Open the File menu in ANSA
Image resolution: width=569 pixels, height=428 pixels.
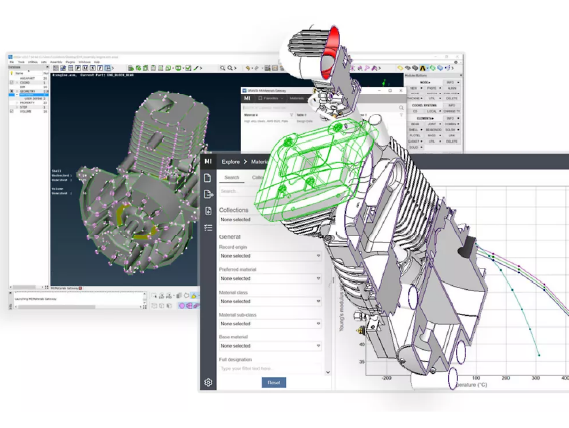click(x=12, y=62)
